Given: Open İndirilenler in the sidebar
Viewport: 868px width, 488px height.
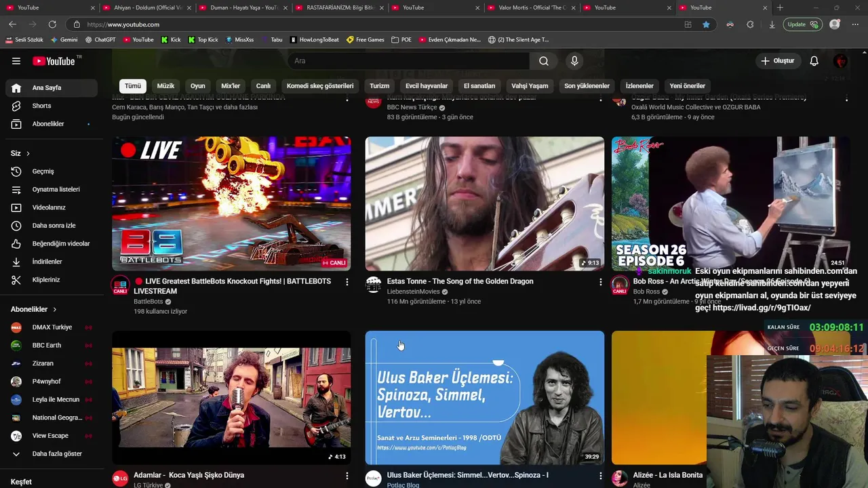Looking at the screenshot, I should [x=52, y=262].
